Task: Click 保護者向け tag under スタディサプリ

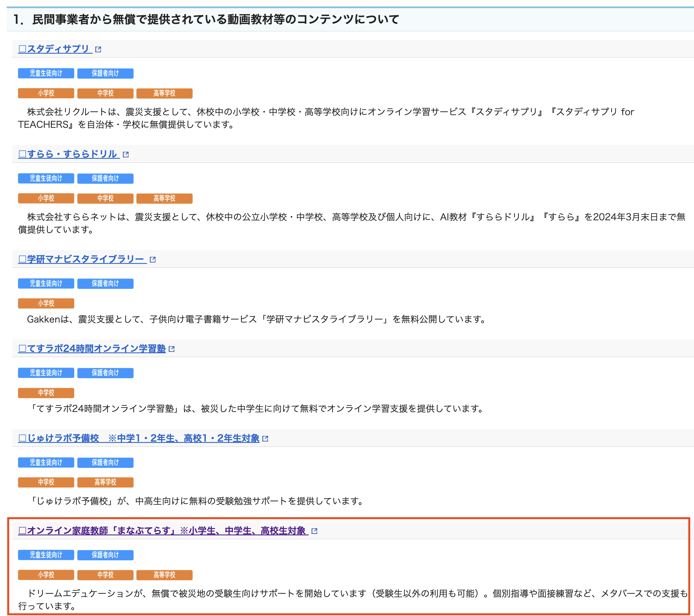Action: tap(105, 73)
